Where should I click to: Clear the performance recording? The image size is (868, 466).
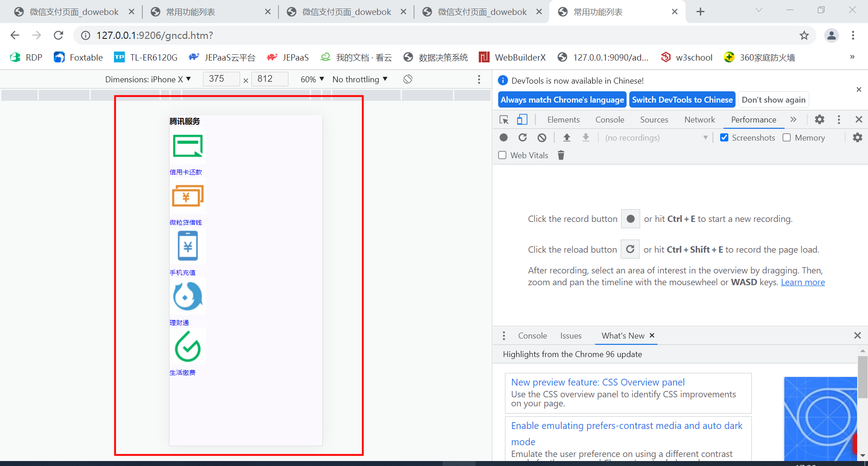pos(542,137)
